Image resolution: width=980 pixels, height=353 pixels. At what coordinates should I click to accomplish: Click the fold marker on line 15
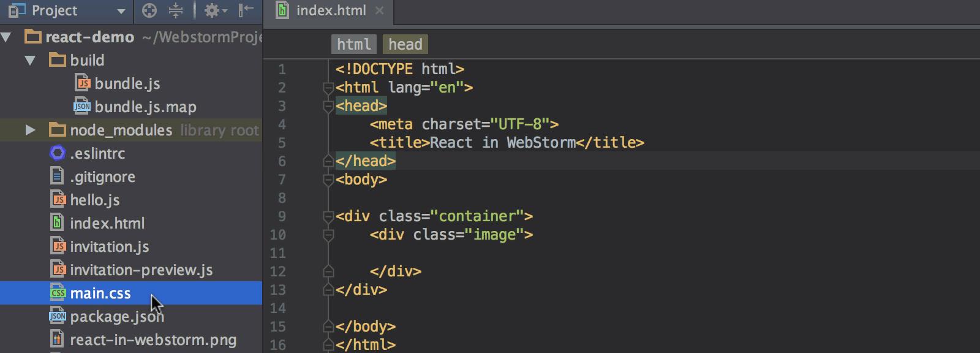pos(328,326)
